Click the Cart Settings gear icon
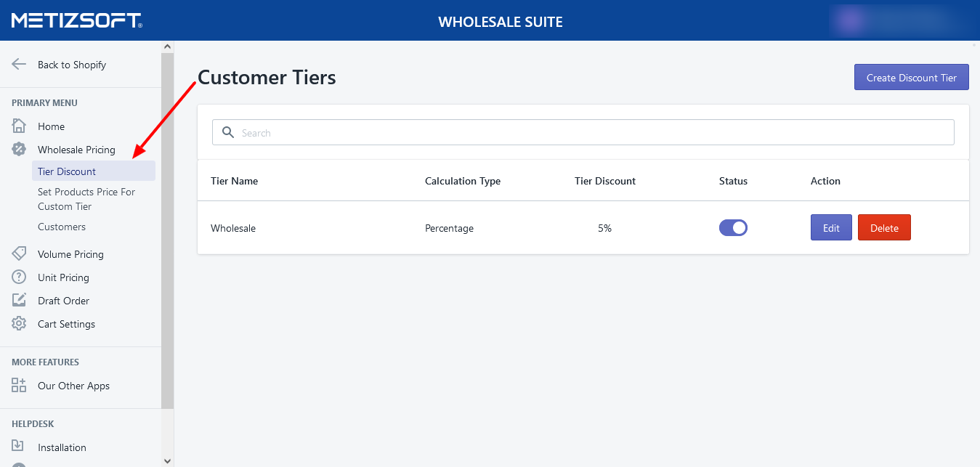Viewport: 980px width, 467px height. [x=19, y=324]
